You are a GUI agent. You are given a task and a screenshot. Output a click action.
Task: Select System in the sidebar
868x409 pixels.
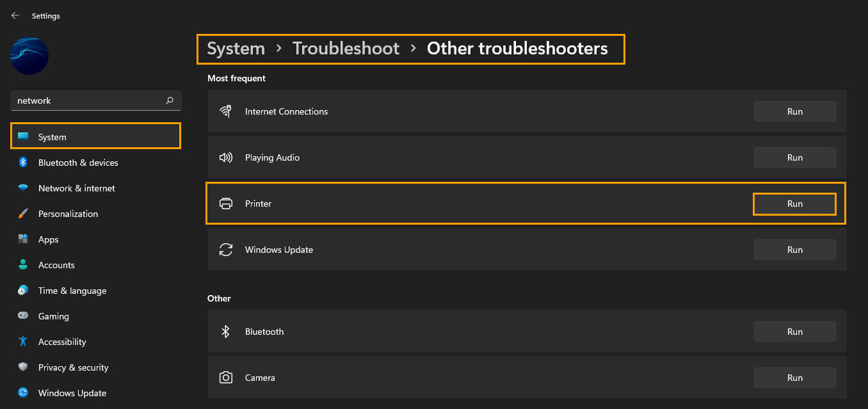(x=96, y=136)
